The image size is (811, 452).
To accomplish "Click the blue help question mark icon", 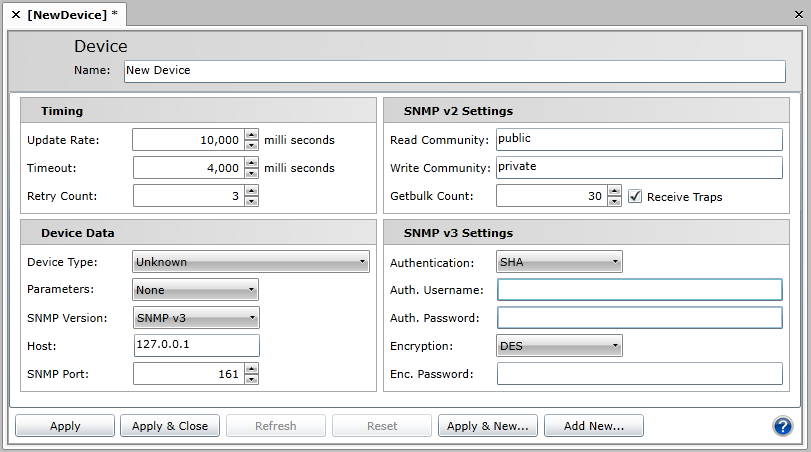I will [x=783, y=426].
